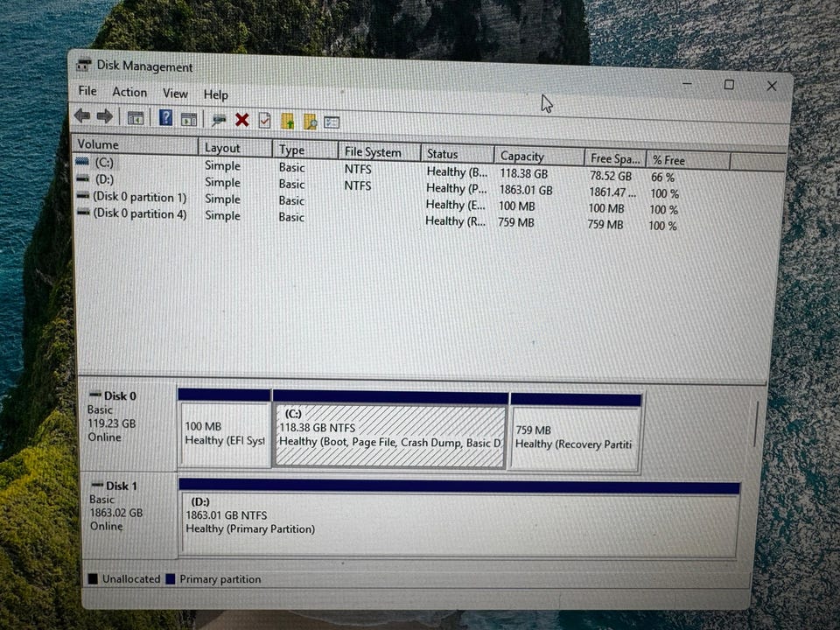Click the disk icon next to Disk 0 label

pyautogui.click(x=95, y=395)
